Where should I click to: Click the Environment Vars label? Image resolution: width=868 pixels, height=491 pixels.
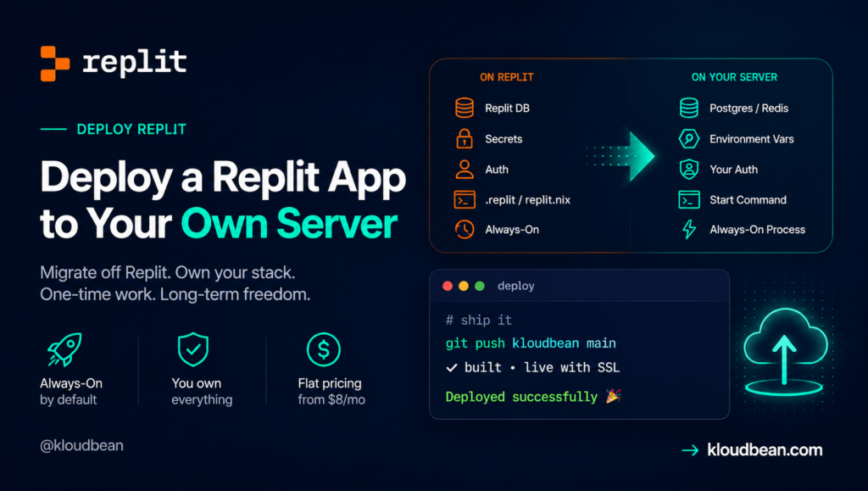point(752,139)
